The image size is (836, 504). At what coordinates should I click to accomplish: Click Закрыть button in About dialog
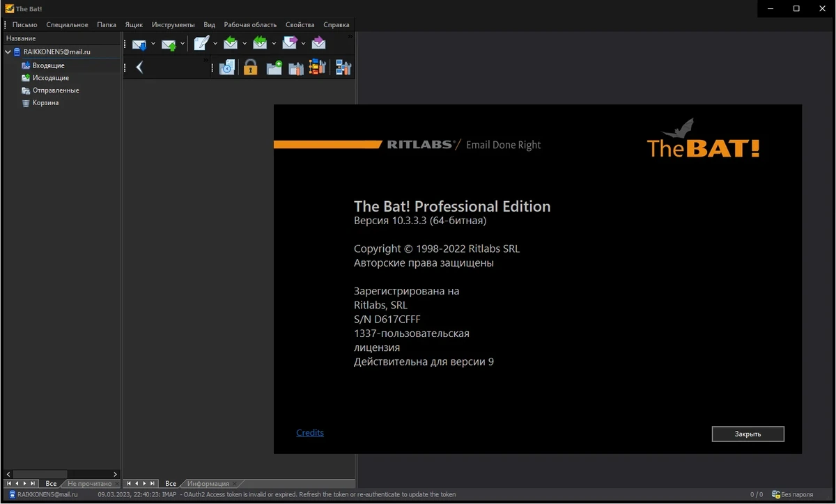[x=748, y=434]
